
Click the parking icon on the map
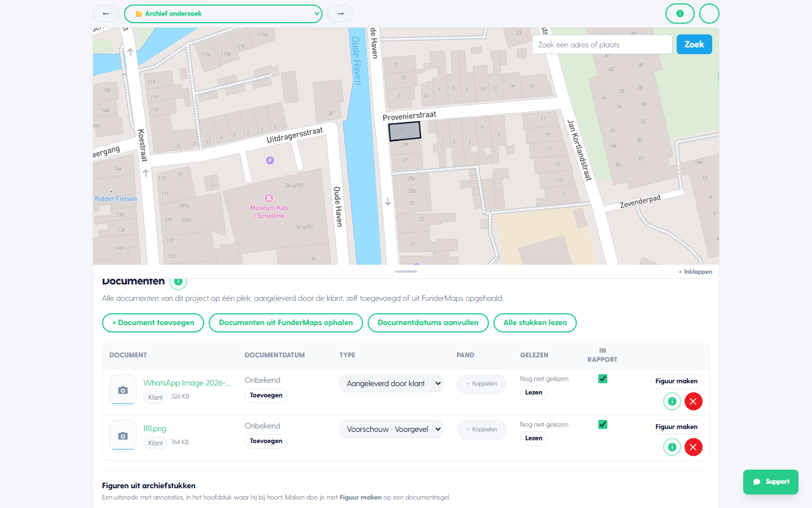click(x=270, y=160)
